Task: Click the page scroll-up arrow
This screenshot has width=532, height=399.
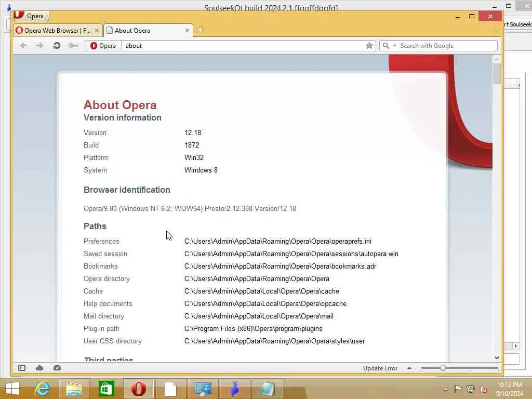Action: [x=497, y=59]
